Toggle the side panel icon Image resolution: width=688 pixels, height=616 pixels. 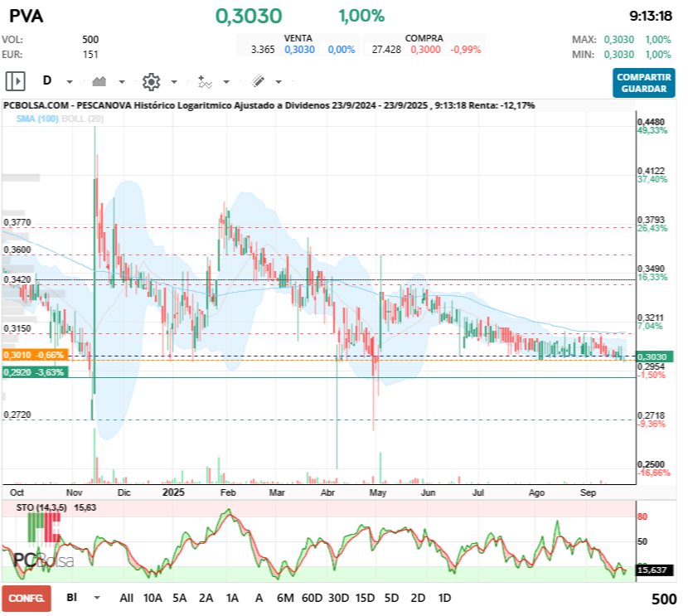click(x=15, y=80)
